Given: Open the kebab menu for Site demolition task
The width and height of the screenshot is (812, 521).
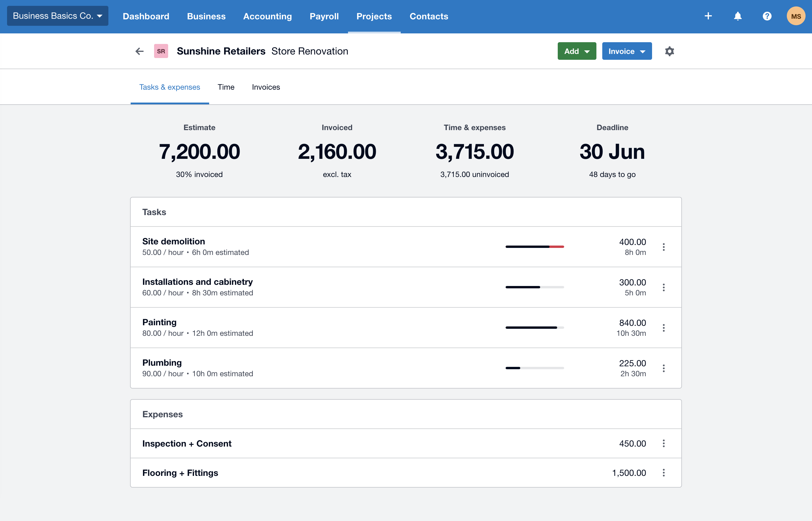Looking at the screenshot, I should click(663, 247).
